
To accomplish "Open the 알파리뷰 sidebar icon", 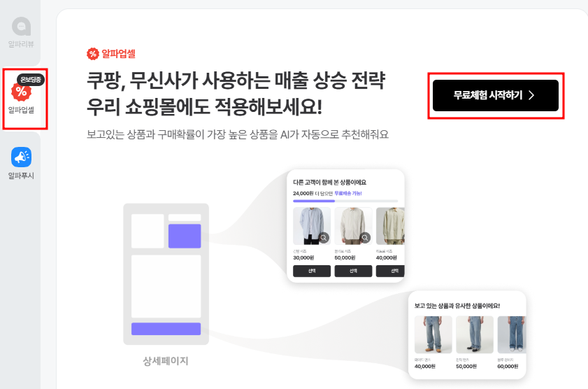I will [x=22, y=27].
